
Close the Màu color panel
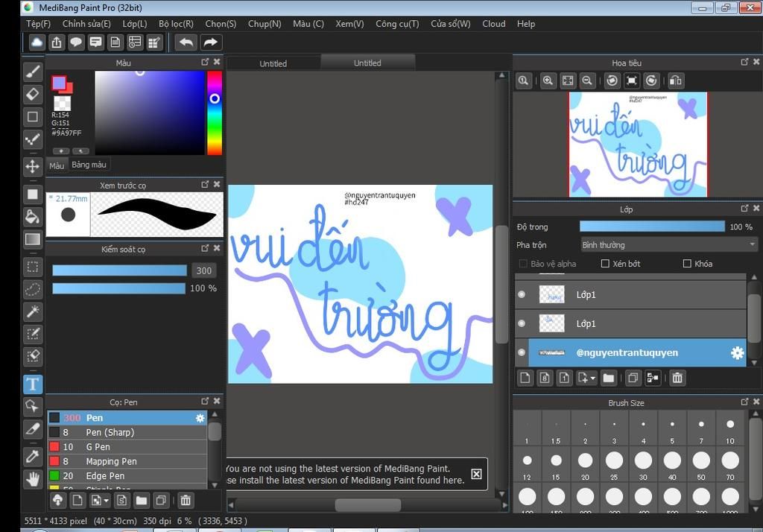(217, 62)
